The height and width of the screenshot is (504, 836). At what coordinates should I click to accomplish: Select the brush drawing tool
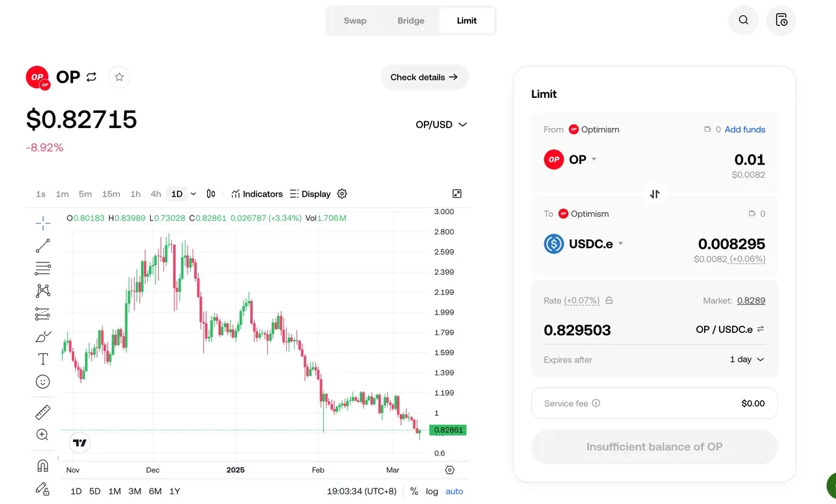[x=43, y=337]
